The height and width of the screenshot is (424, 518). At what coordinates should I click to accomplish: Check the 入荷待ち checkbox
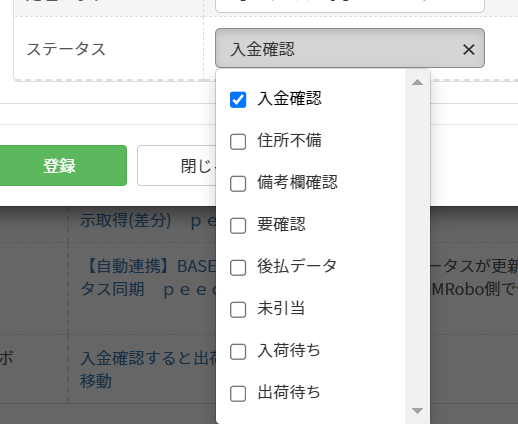point(238,352)
